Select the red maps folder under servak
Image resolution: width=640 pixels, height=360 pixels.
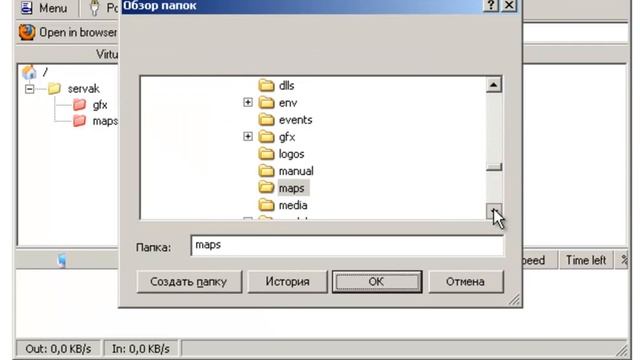tap(96, 121)
